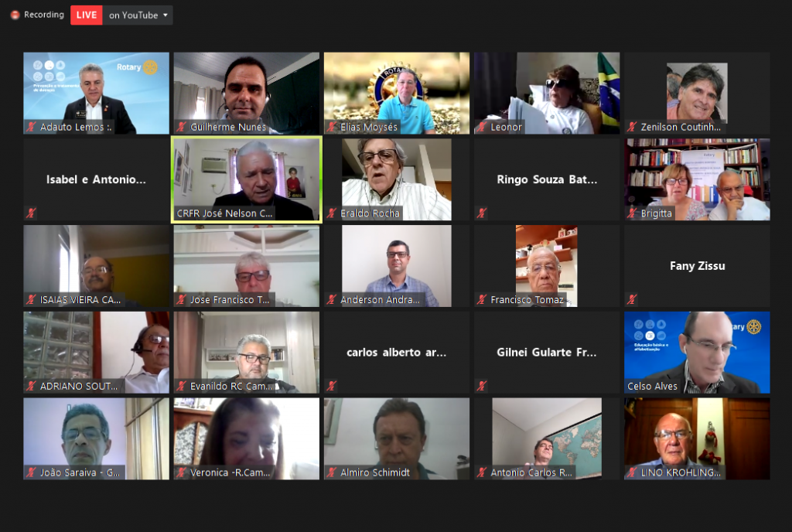Click the red Recording indicator icon
Image resolution: width=792 pixels, height=532 pixels.
15,15
